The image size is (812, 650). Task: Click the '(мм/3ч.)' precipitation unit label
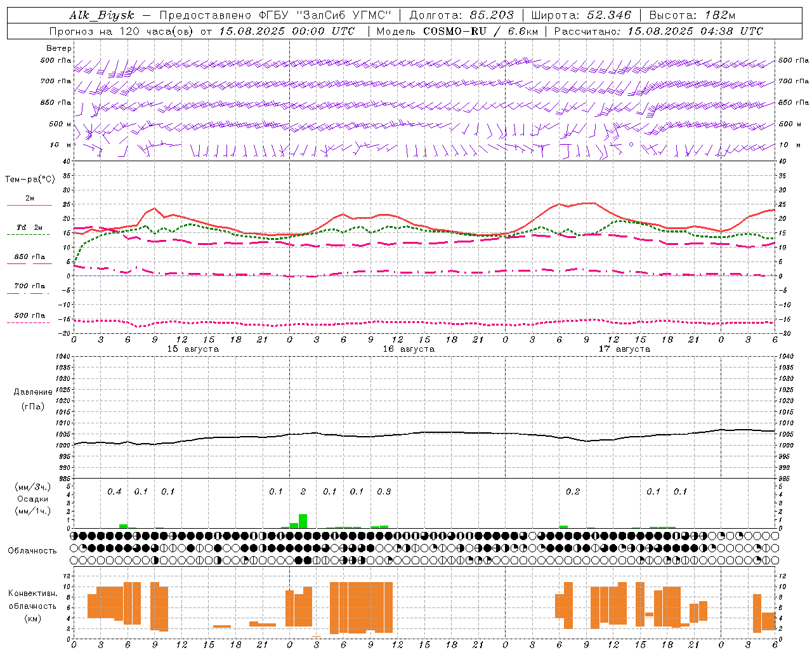pyautogui.click(x=32, y=487)
